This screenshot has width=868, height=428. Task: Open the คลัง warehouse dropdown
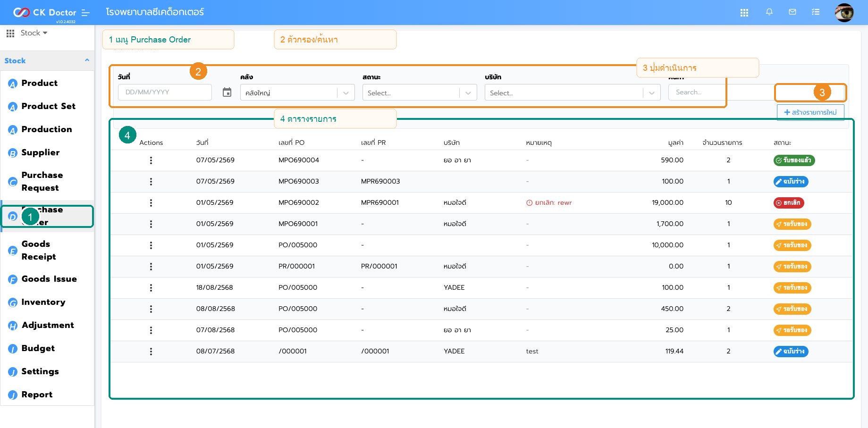[297, 92]
